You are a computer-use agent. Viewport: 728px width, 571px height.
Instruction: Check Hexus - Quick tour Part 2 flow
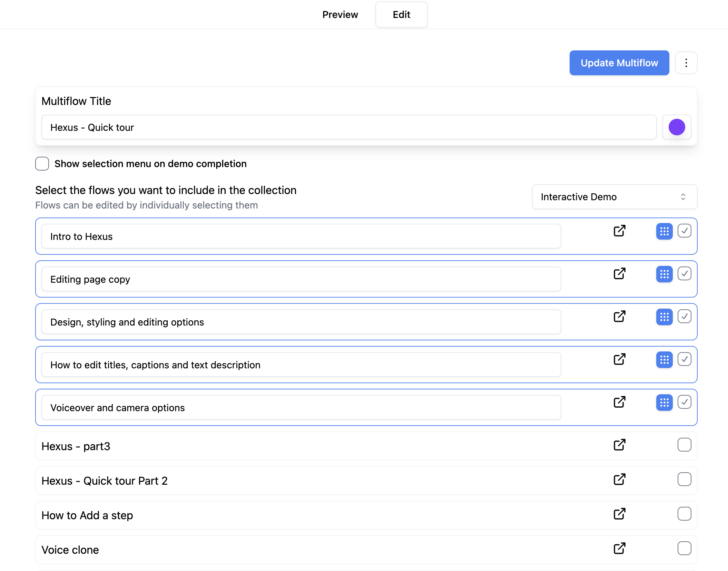tap(685, 480)
